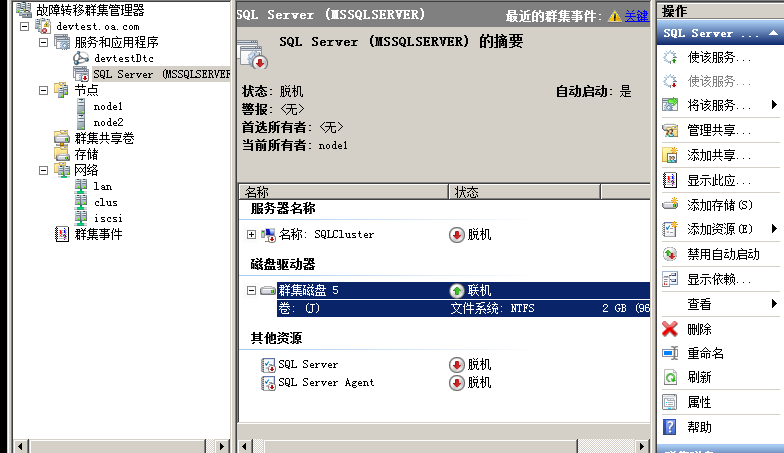Choose 添加存储(S) action text
784x453 pixels.
pos(720,204)
